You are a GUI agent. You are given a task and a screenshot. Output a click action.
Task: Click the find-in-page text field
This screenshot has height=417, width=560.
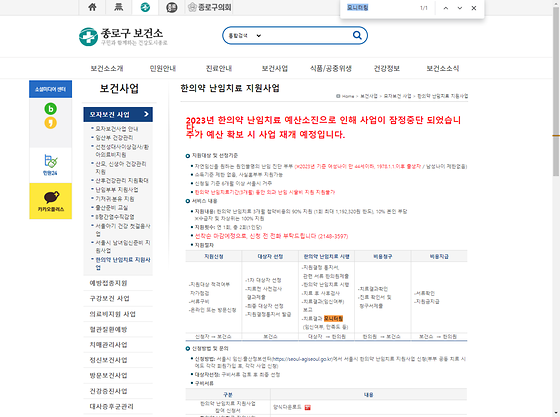click(x=380, y=7)
